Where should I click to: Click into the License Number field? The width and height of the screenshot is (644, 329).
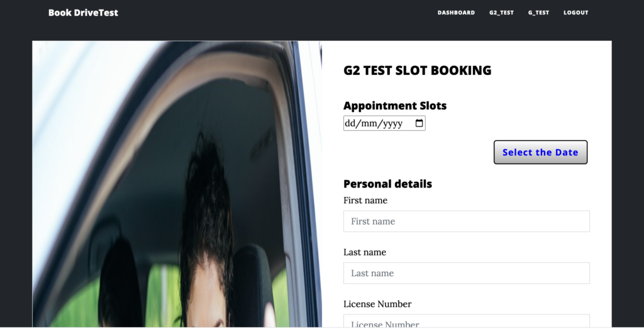pyautogui.click(x=467, y=321)
